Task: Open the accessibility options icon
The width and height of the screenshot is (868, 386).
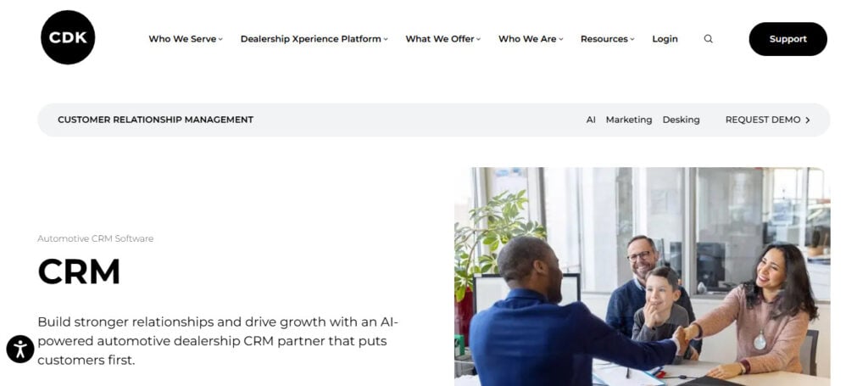Action: [20, 349]
